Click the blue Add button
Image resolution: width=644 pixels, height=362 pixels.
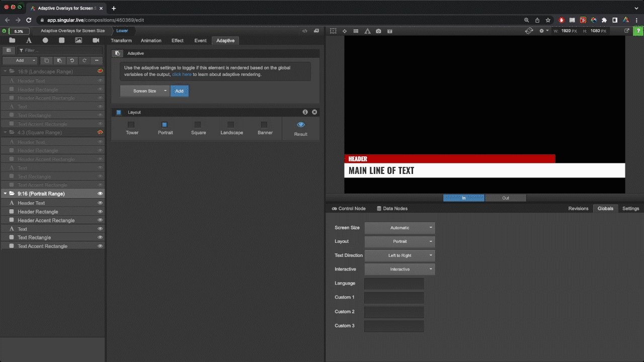pyautogui.click(x=179, y=91)
